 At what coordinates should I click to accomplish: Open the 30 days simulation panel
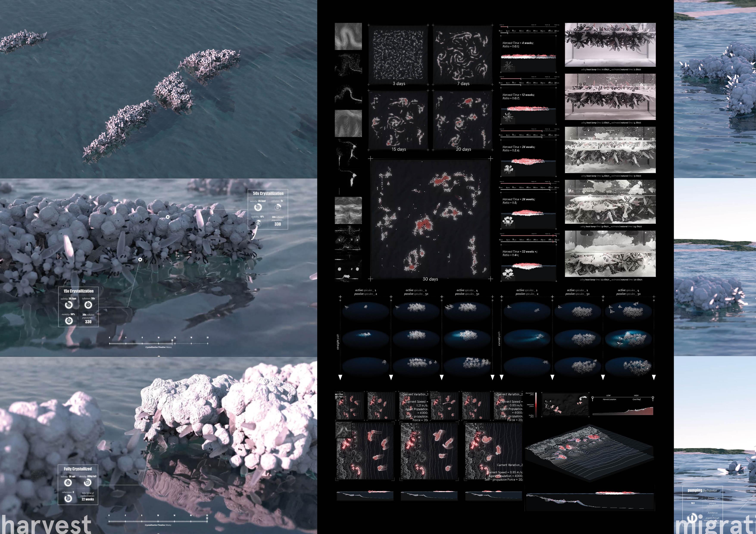point(430,219)
